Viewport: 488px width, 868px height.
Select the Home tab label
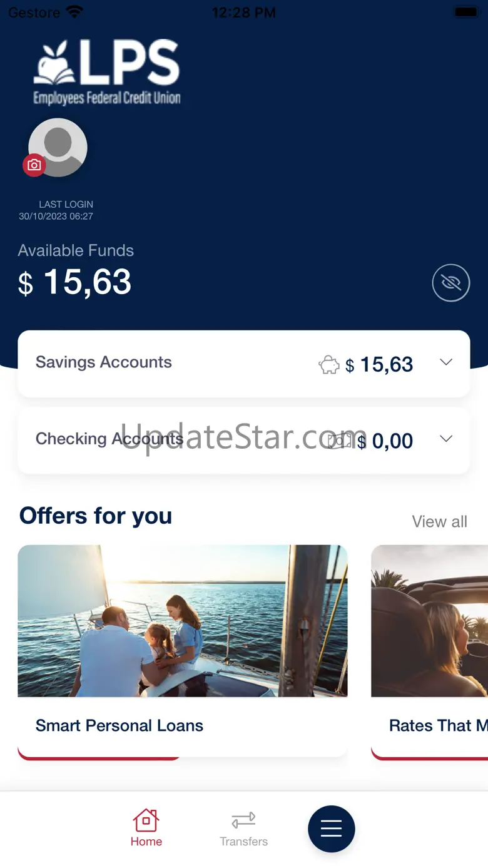146,842
